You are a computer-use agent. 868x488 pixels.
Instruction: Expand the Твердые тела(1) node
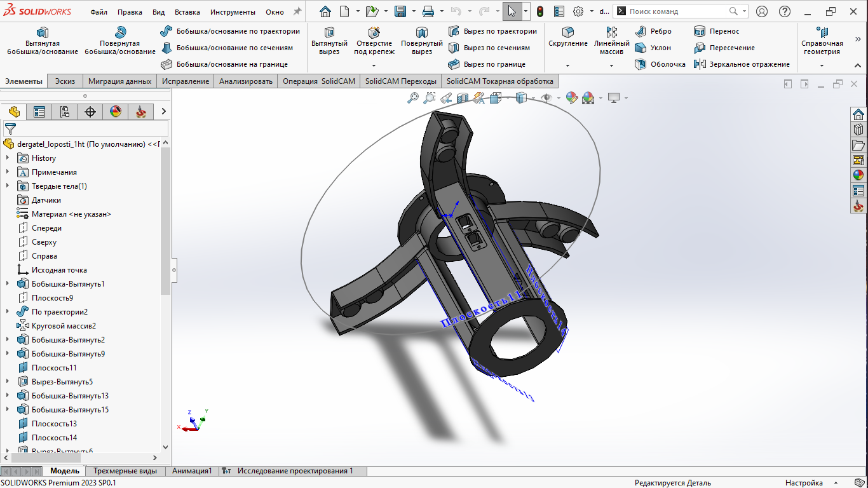8,186
